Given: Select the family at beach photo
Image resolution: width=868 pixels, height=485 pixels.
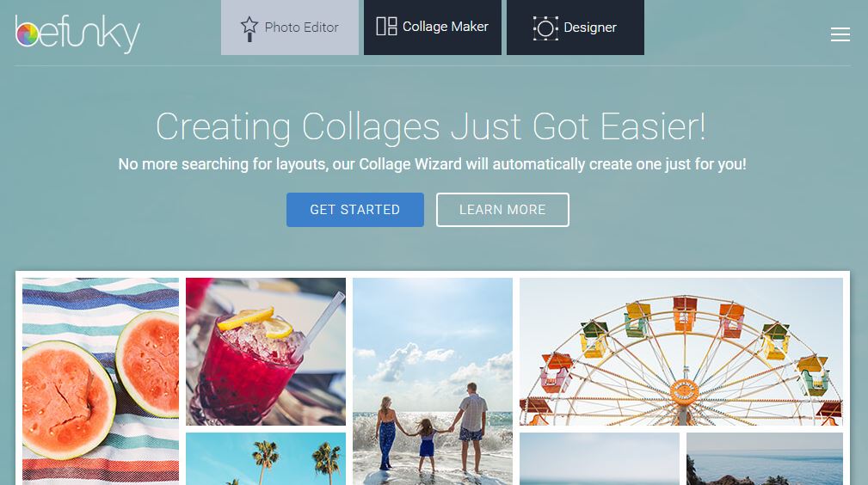Looking at the screenshot, I should [433, 382].
